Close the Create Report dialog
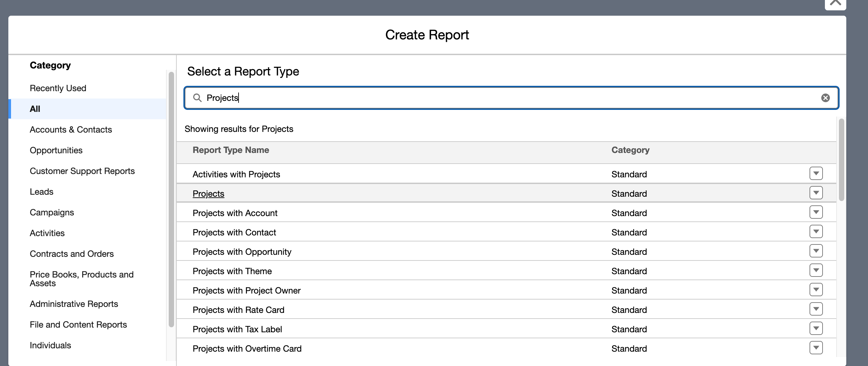 pyautogui.click(x=835, y=3)
